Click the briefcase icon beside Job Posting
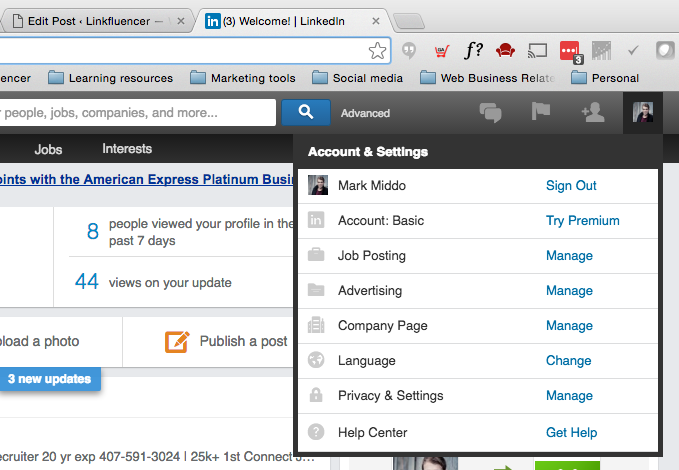 (316, 255)
